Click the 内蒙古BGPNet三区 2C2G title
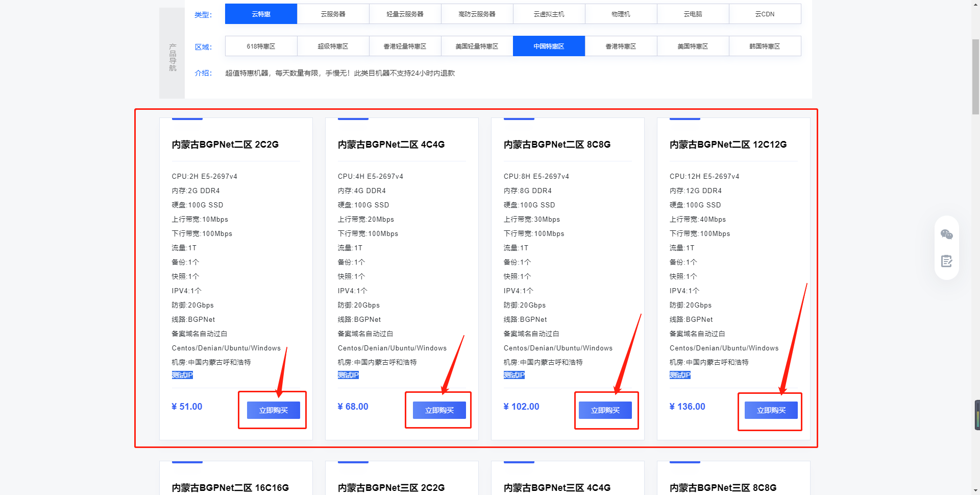980x495 pixels. pos(391,488)
